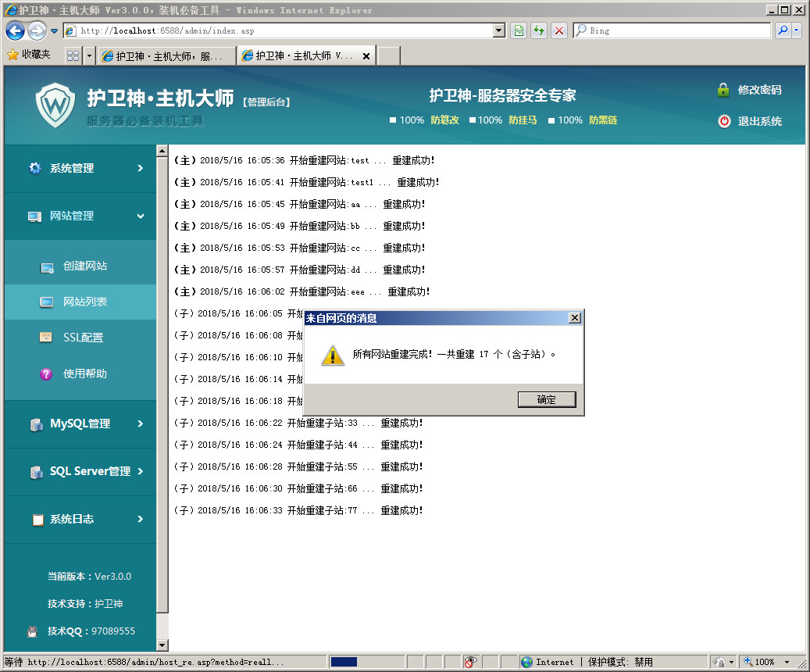
Task: Click the 系统日志 notebook icon
Action: (37, 520)
